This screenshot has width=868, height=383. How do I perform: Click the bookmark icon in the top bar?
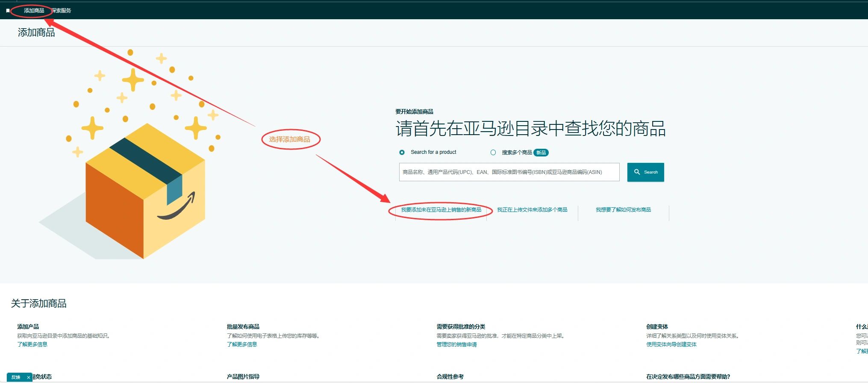click(8, 11)
